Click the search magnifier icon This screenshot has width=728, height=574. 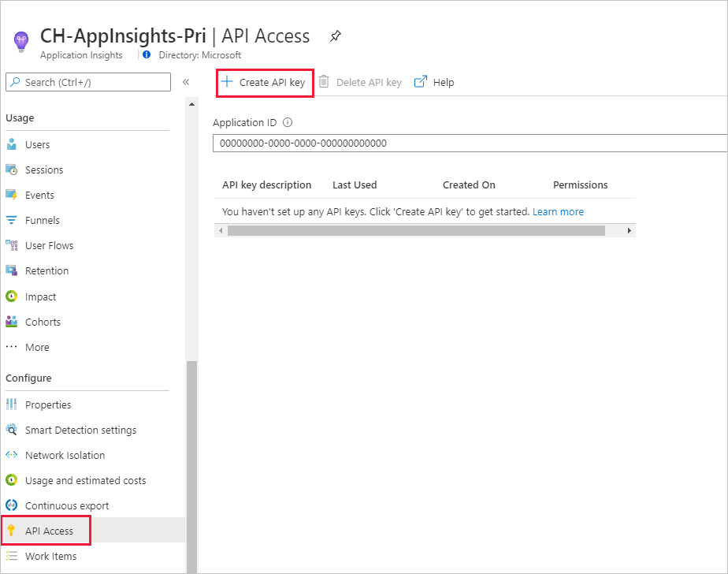pyautogui.click(x=15, y=82)
